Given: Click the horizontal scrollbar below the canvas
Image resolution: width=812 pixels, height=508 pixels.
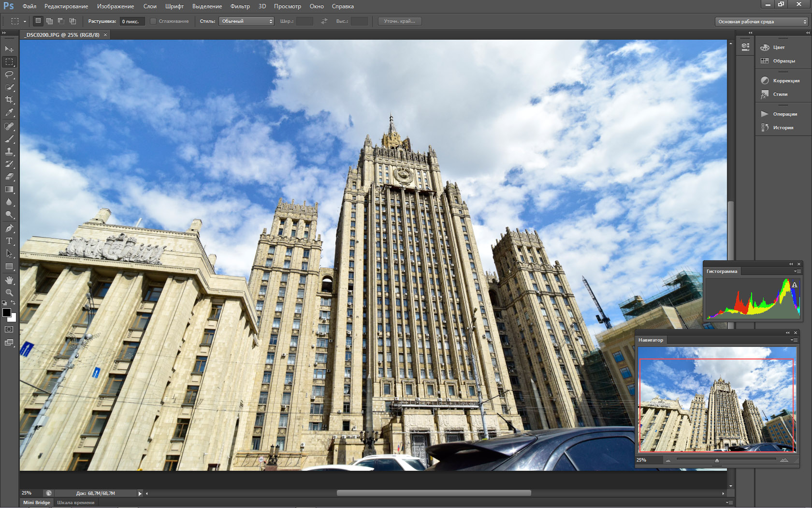Looking at the screenshot, I should click(x=434, y=493).
